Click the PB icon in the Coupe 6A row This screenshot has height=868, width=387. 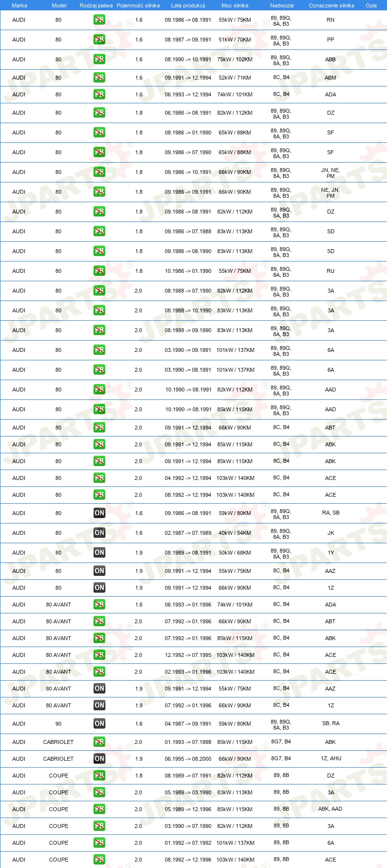[x=99, y=843]
